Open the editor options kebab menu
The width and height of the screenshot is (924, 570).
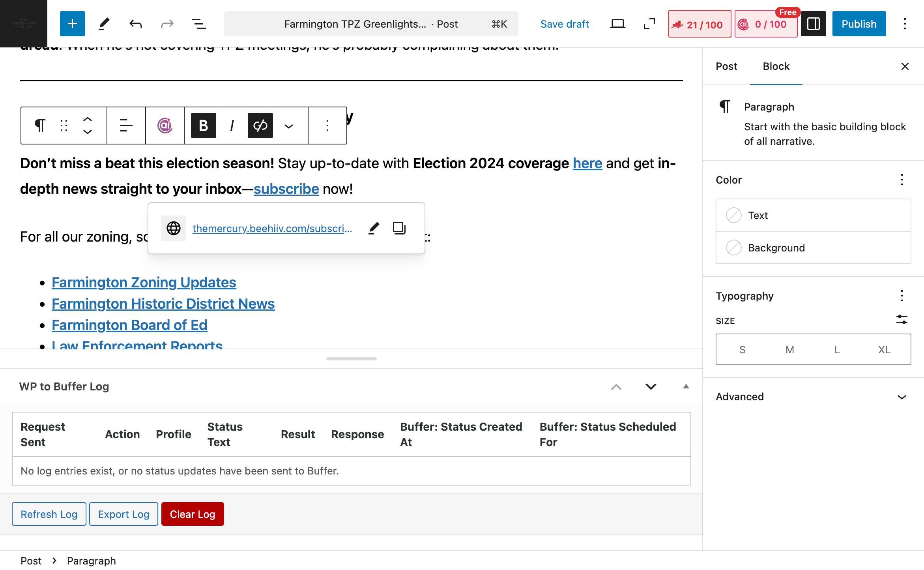[x=905, y=24]
